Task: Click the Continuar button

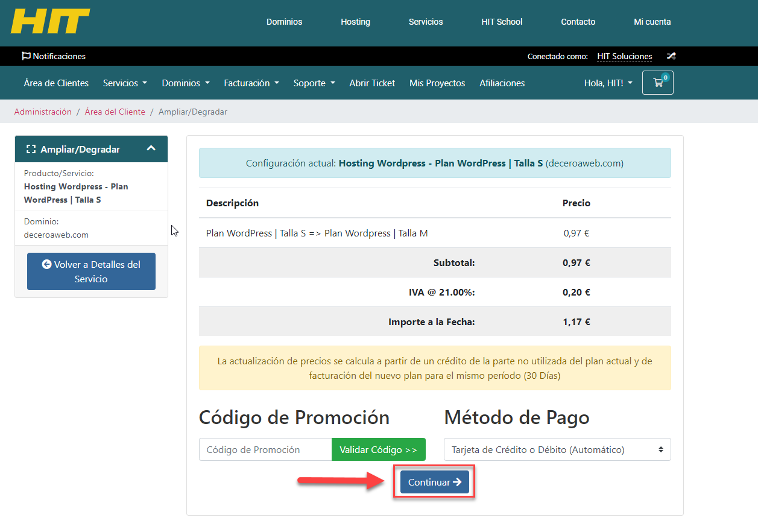Action: point(435,482)
